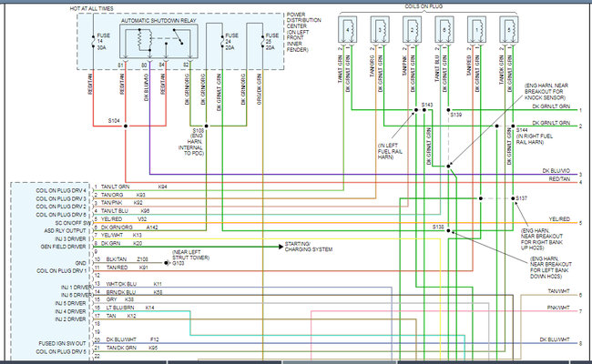Click the coil-on-plug symbol numbered 2
The height and width of the screenshot is (364, 592).
pyautogui.click(x=412, y=29)
